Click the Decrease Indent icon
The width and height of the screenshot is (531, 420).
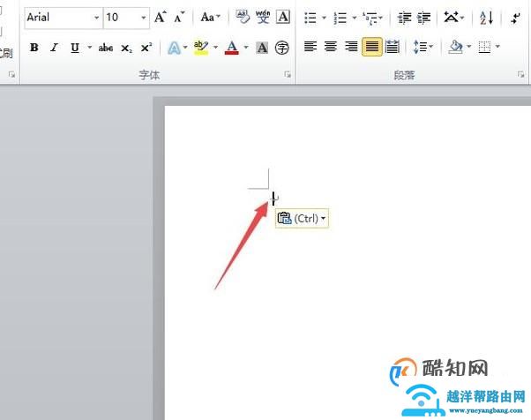404,18
